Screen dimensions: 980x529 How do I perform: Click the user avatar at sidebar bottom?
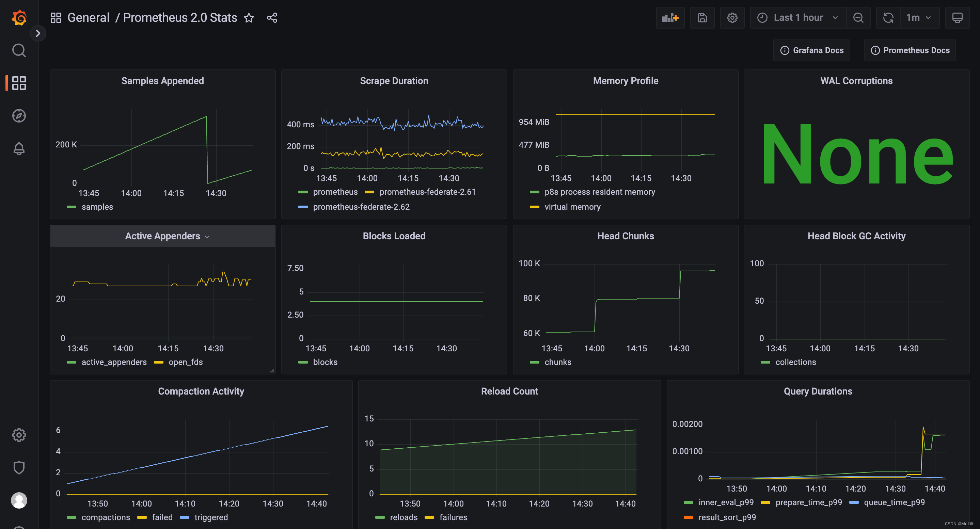click(19, 500)
